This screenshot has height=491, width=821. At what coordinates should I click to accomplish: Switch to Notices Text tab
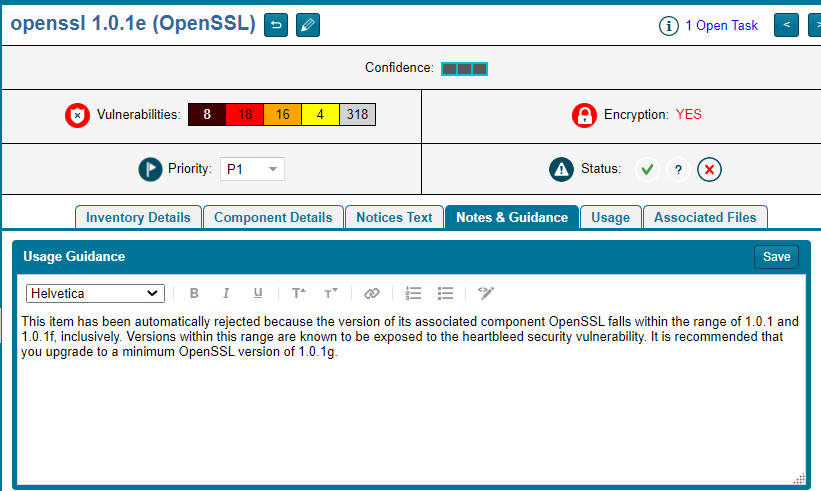pos(394,217)
